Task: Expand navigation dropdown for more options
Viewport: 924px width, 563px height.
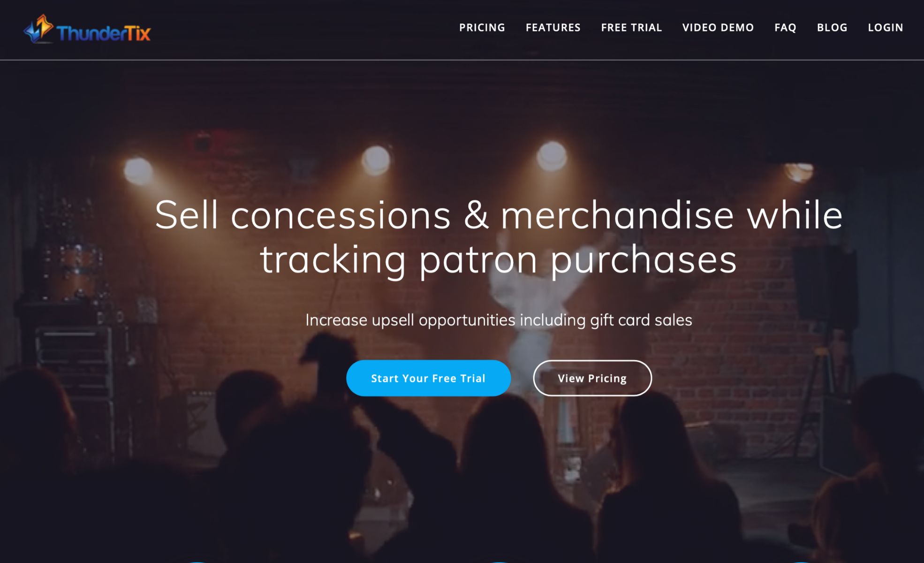Action: coord(553,28)
